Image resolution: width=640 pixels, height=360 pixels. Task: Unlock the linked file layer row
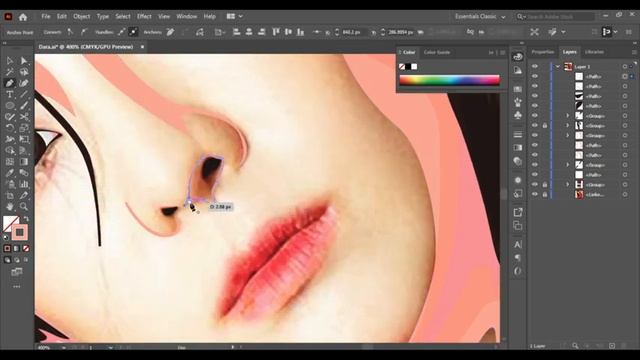click(x=544, y=195)
